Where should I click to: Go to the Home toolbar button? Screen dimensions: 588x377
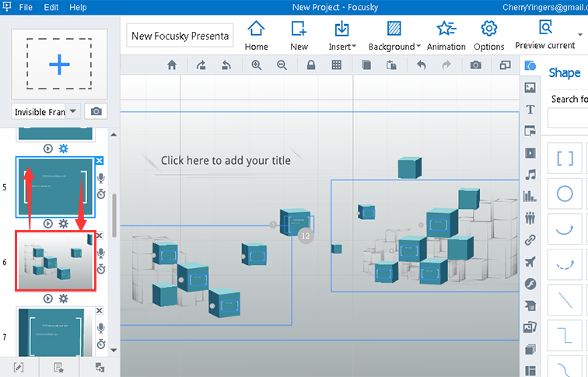(x=257, y=36)
